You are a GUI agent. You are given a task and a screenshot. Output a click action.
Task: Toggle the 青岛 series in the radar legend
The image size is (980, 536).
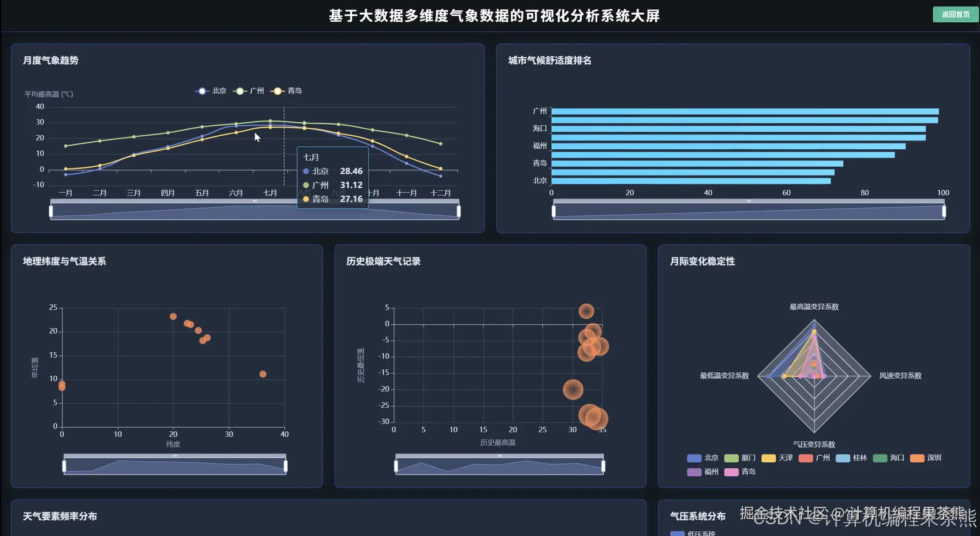(740, 472)
